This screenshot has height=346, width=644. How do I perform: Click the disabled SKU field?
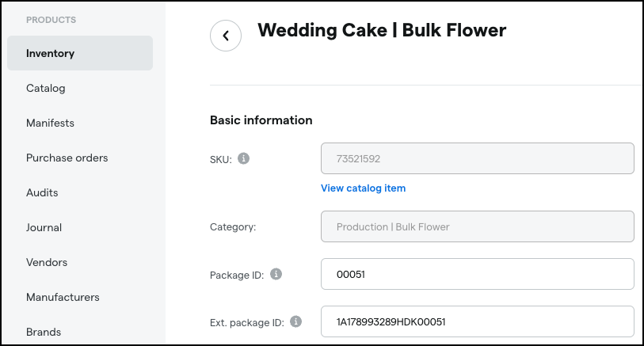pos(477,158)
